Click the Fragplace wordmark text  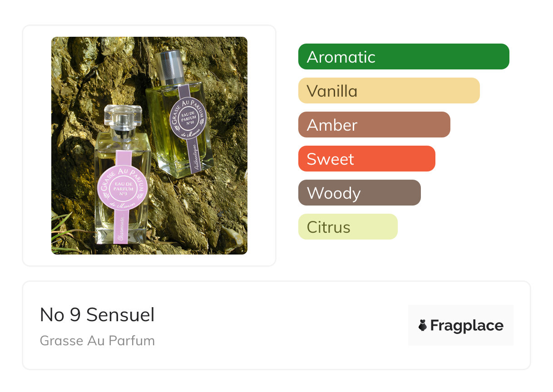click(x=467, y=325)
